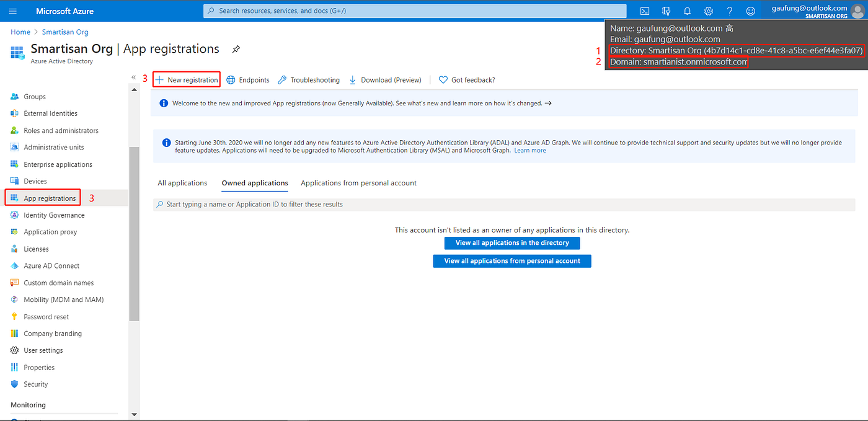The image size is (868, 421).
Task: Click the External Identities icon
Action: [14, 113]
